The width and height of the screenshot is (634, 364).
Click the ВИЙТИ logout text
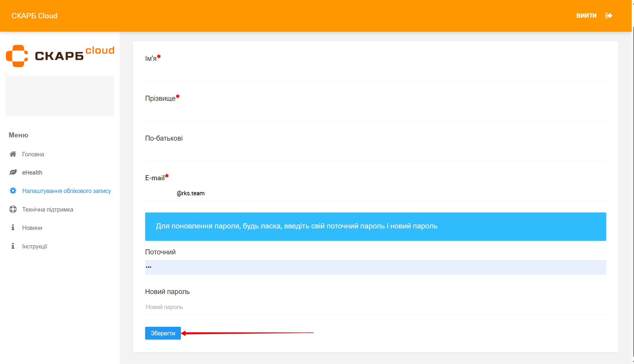pyautogui.click(x=586, y=16)
